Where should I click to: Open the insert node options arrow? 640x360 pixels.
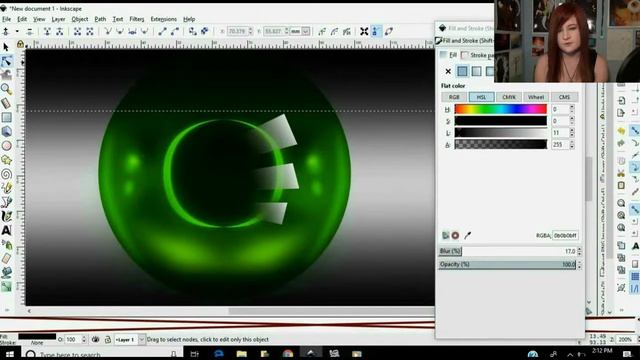[x=17, y=31]
